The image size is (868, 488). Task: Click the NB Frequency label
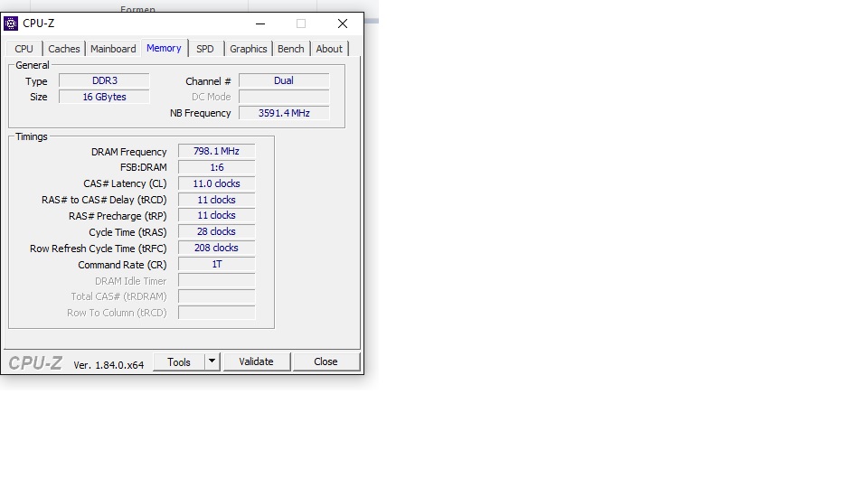[x=201, y=113]
